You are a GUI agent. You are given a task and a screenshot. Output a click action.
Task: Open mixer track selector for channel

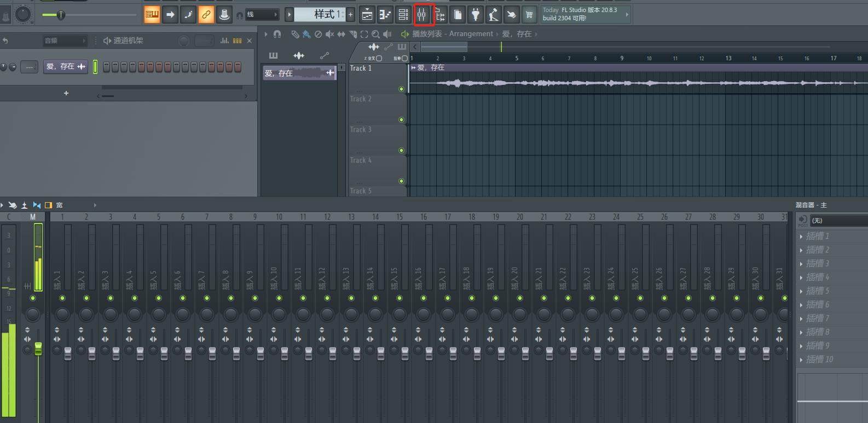pos(29,67)
